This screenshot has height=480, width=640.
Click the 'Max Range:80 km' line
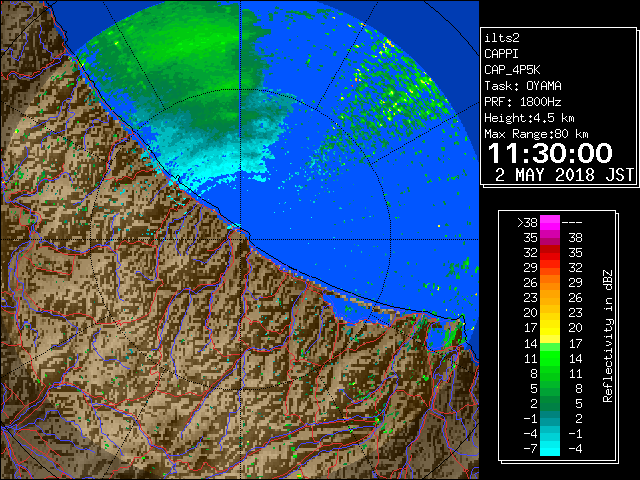[536, 134]
